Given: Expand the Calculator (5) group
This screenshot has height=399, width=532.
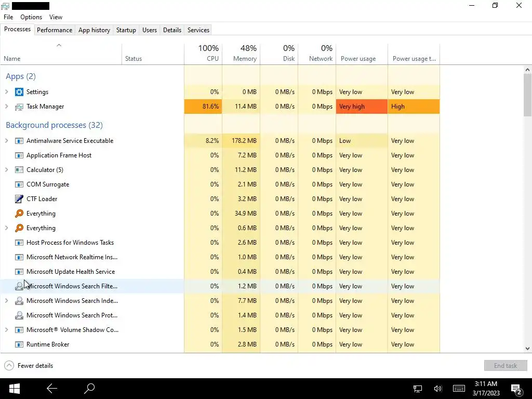Looking at the screenshot, I should 6,170.
